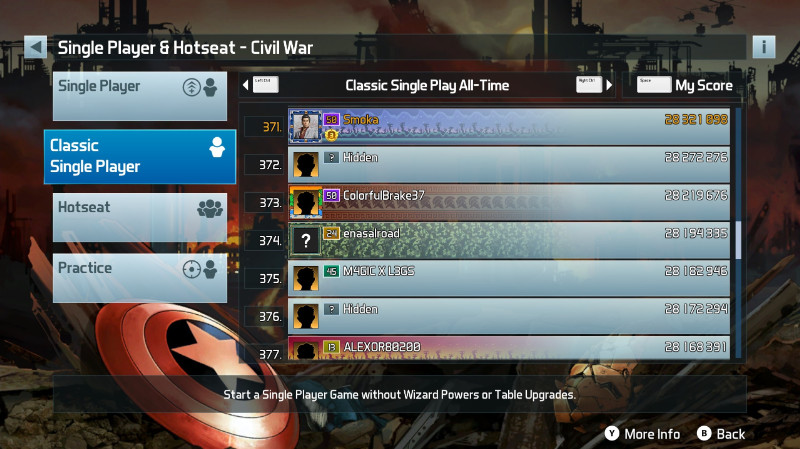Select the Single Player mode
800x449 pixels.
(140, 96)
